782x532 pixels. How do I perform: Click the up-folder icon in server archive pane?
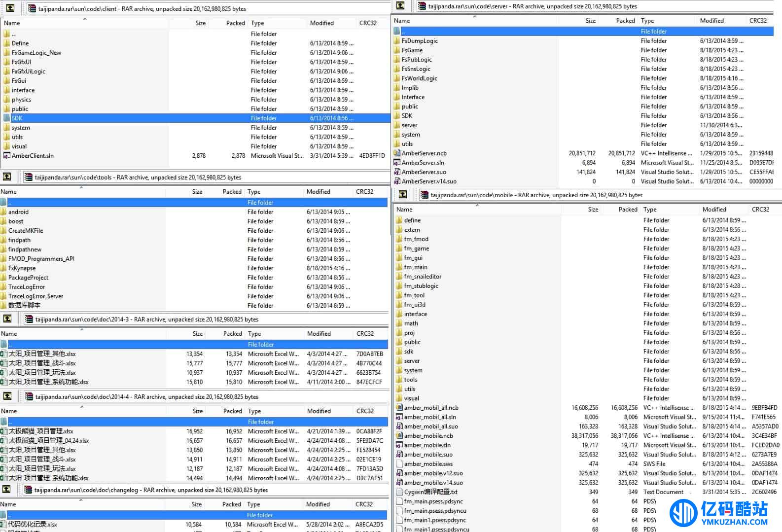coord(400,5)
